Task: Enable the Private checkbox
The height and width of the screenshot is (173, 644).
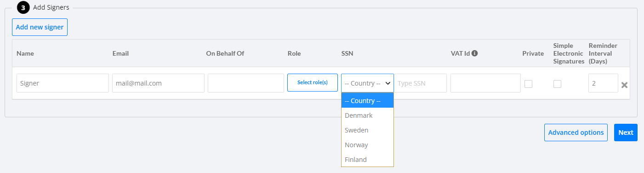Action: point(529,84)
